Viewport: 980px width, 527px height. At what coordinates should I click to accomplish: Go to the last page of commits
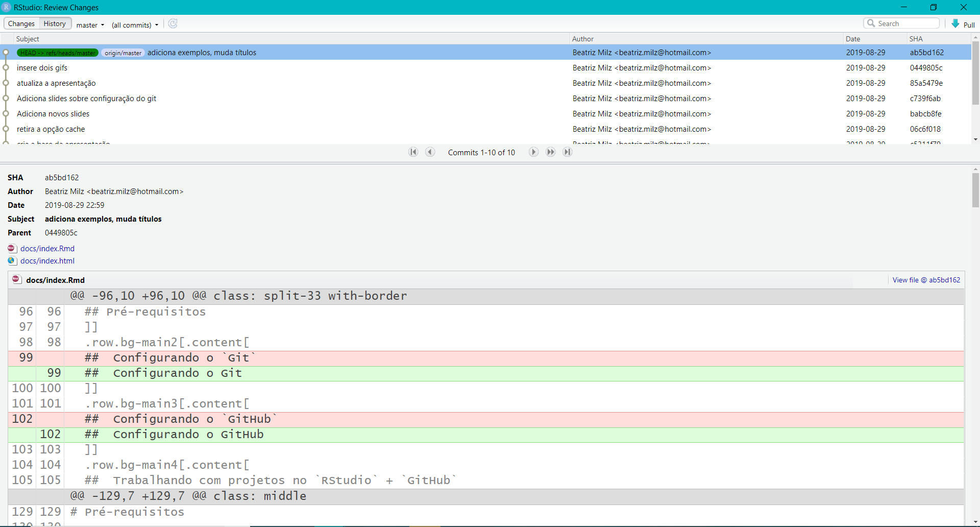pos(568,152)
